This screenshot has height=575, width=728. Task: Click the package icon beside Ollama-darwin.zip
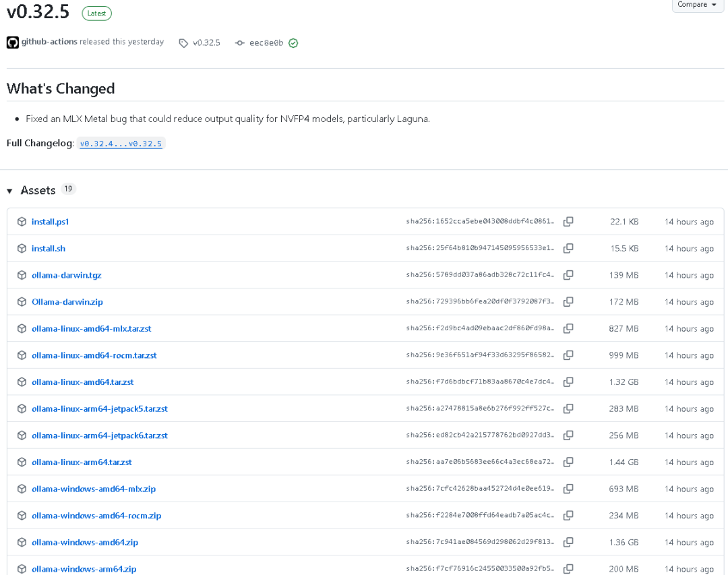click(22, 302)
